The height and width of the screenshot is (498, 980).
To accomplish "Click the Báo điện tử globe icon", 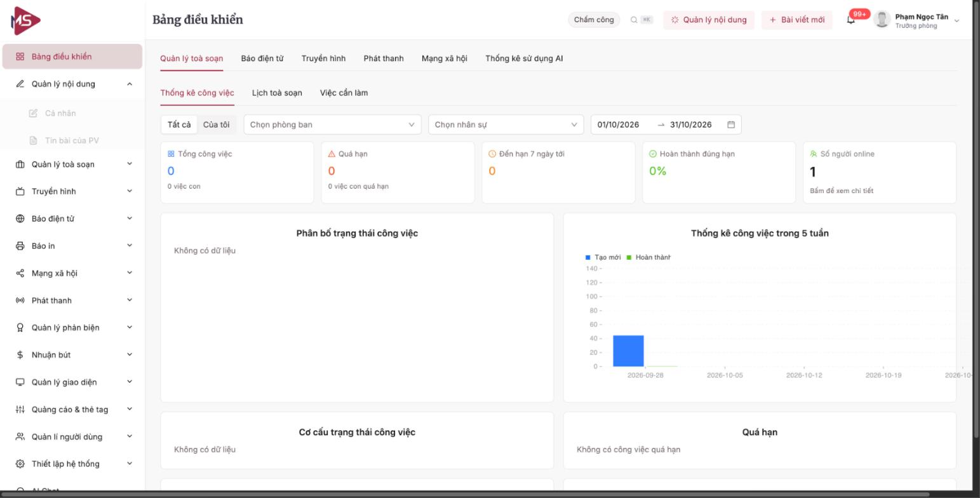I will point(20,219).
